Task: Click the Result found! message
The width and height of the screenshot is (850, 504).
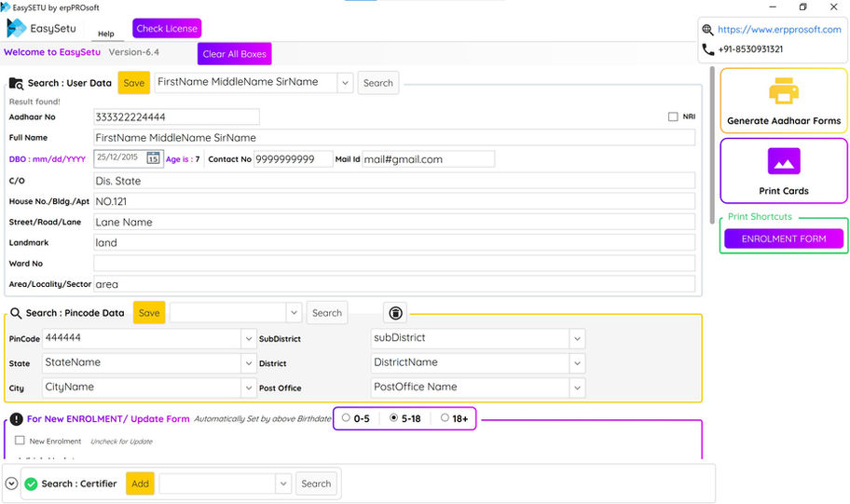Action: 34,102
